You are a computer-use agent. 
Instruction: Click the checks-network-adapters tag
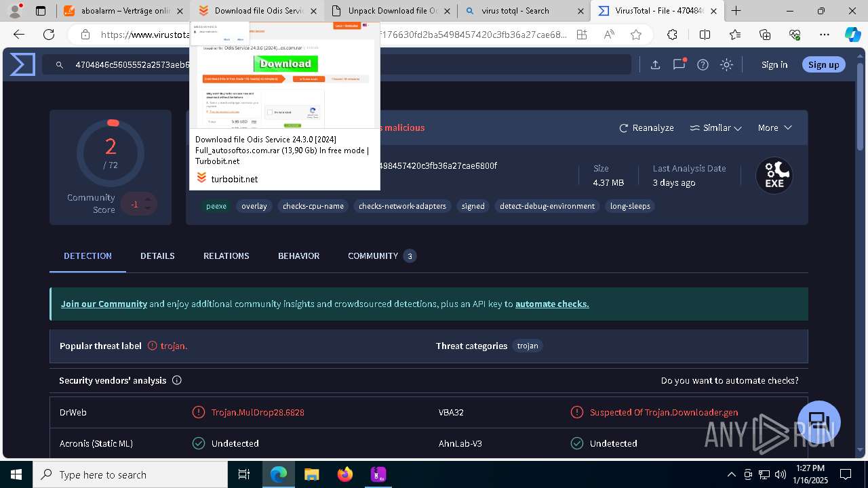click(402, 206)
